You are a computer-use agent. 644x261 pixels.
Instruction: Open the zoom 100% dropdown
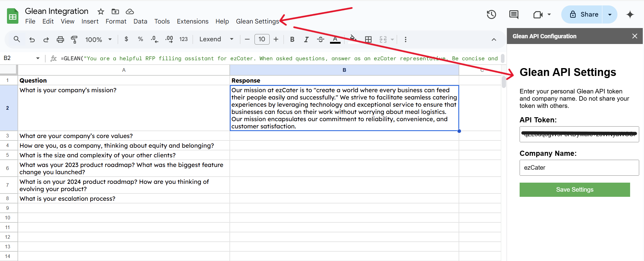pyautogui.click(x=99, y=39)
